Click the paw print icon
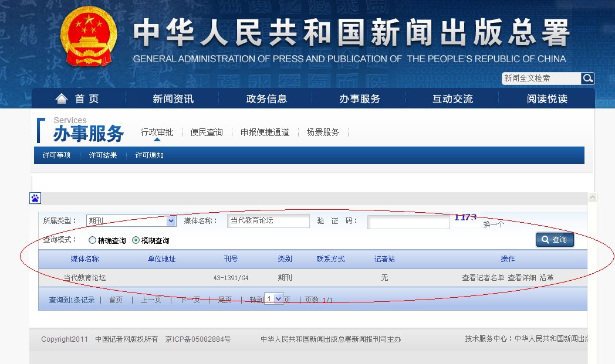The width and height of the screenshot is (615, 364). click(35, 198)
